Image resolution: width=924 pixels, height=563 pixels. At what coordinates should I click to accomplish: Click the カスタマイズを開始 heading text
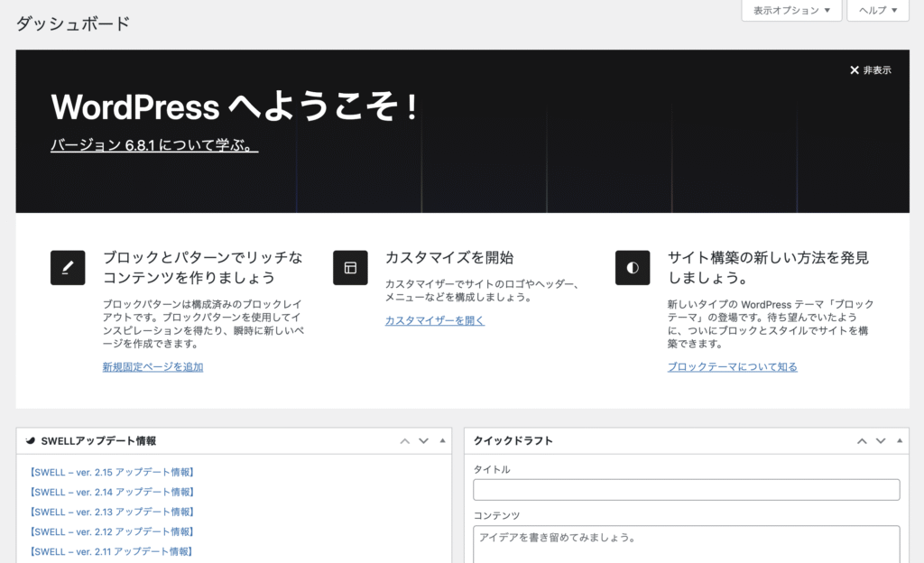449,257
